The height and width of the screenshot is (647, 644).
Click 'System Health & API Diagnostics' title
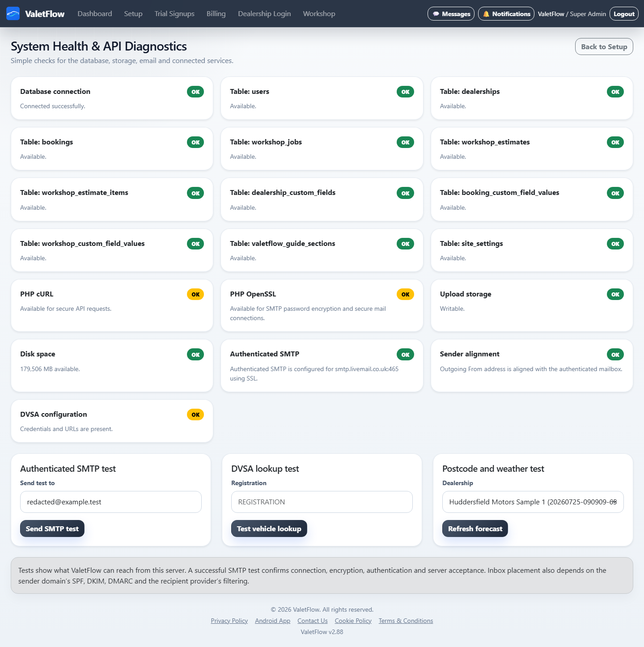(x=99, y=46)
